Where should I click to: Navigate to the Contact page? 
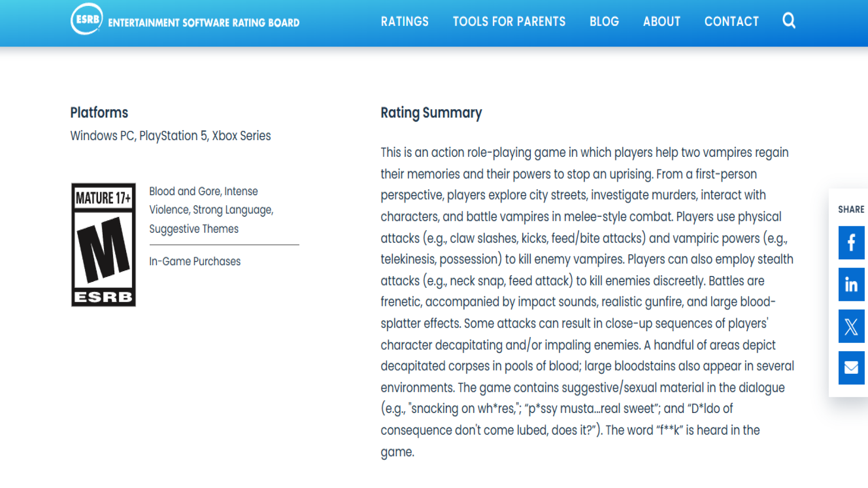(x=731, y=21)
